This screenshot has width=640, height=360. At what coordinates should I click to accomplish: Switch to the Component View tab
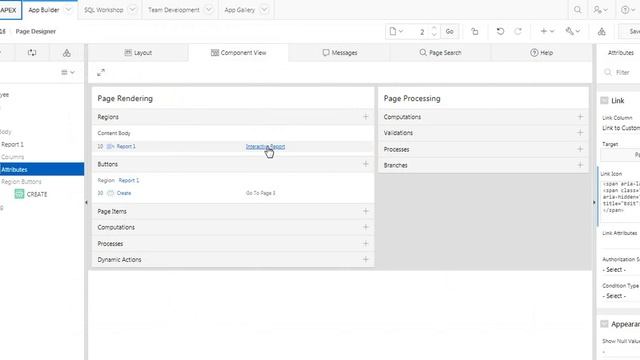(238, 53)
